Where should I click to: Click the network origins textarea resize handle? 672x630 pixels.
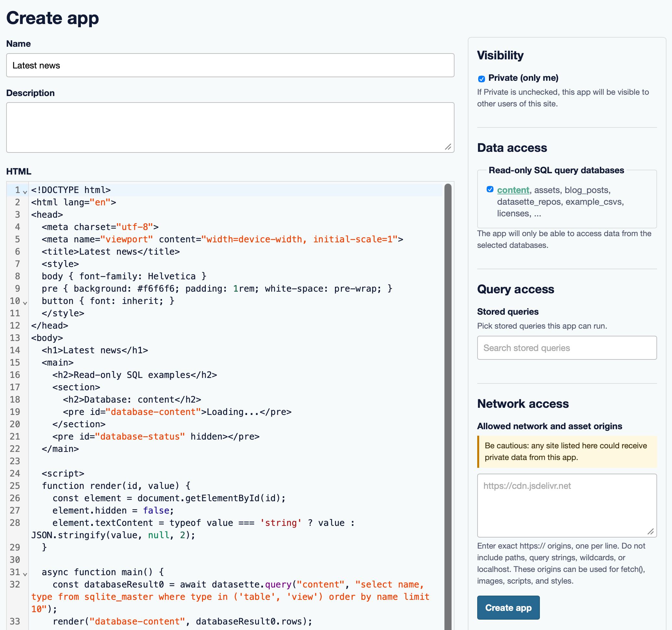point(650,531)
